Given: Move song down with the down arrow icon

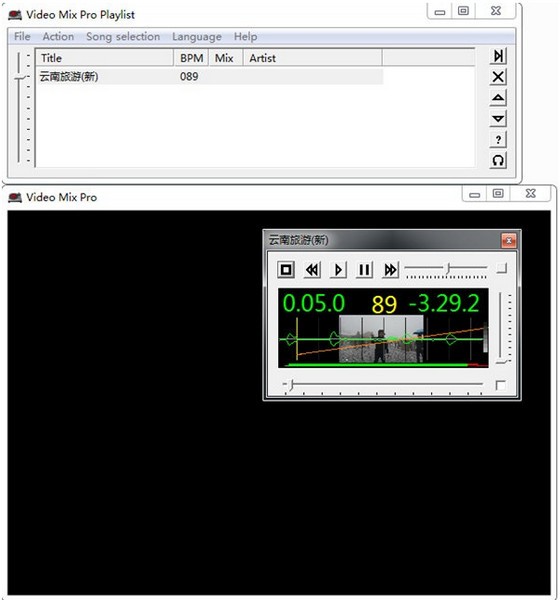Looking at the screenshot, I should [498, 119].
